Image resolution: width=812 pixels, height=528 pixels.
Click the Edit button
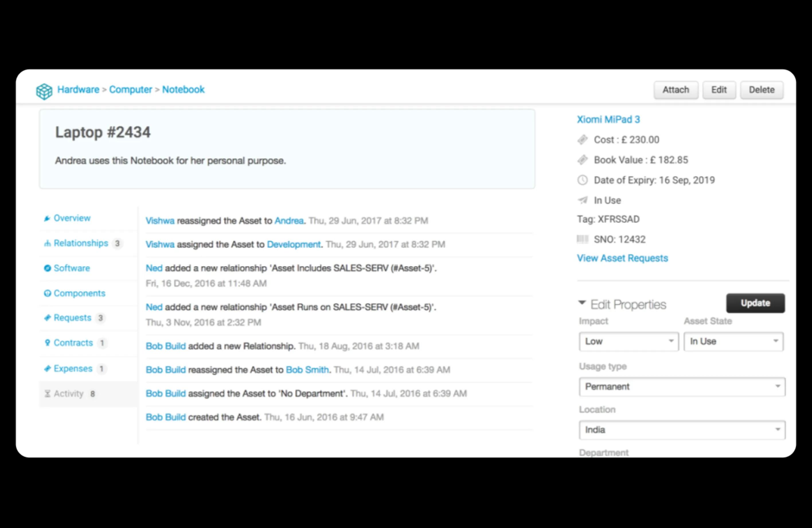click(719, 90)
